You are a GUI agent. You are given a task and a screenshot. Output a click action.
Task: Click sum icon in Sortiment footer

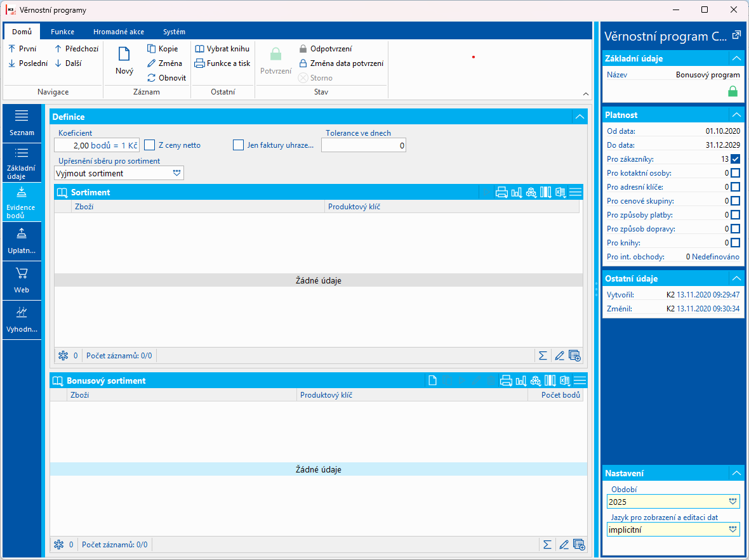tap(543, 356)
